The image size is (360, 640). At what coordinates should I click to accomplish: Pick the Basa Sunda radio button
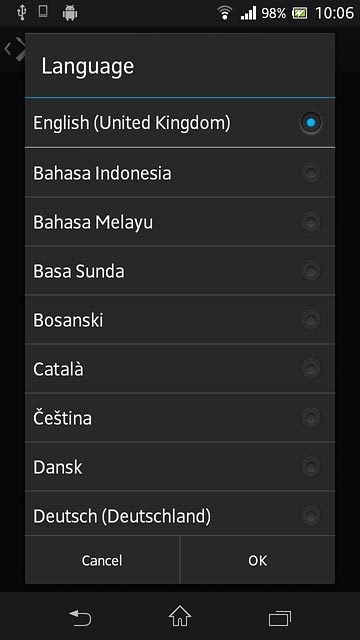(x=311, y=271)
